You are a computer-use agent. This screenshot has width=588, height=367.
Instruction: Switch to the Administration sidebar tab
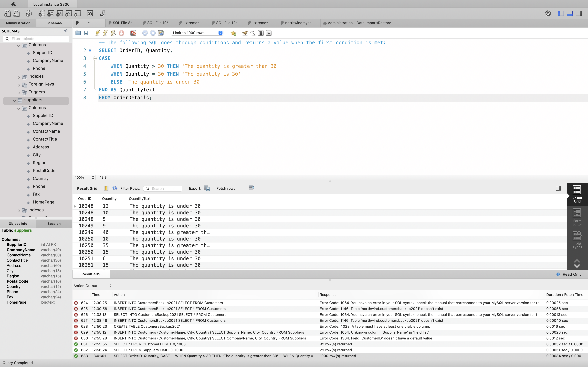click(x=18, y=23)
